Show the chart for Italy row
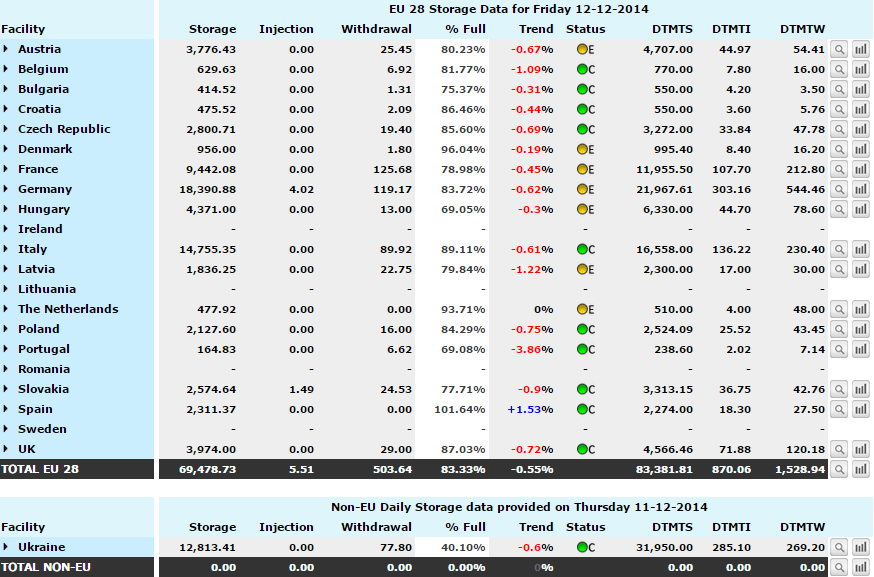874x577 pixels. (861, 250)
